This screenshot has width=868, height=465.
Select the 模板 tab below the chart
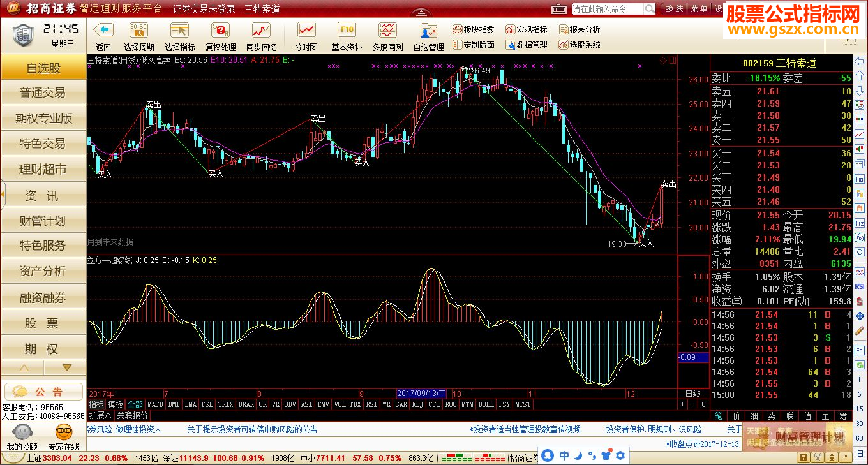[116, 404]
